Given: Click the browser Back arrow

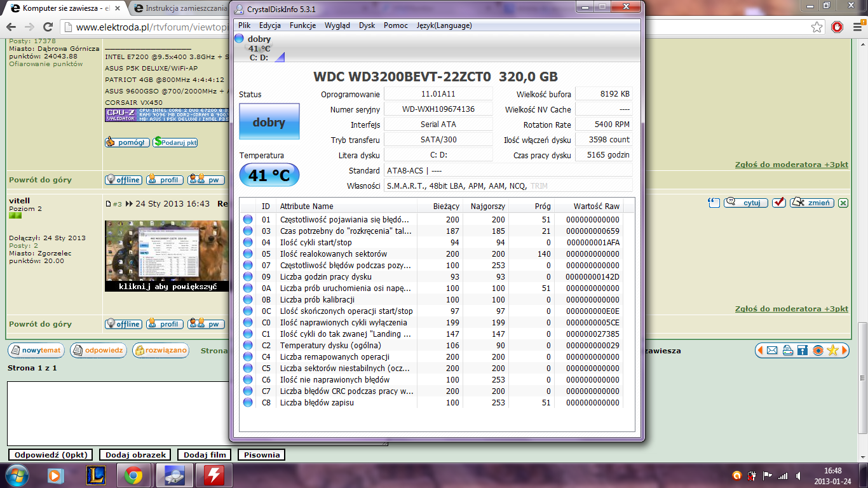Looking at the screenshot, I should (11, 27).
